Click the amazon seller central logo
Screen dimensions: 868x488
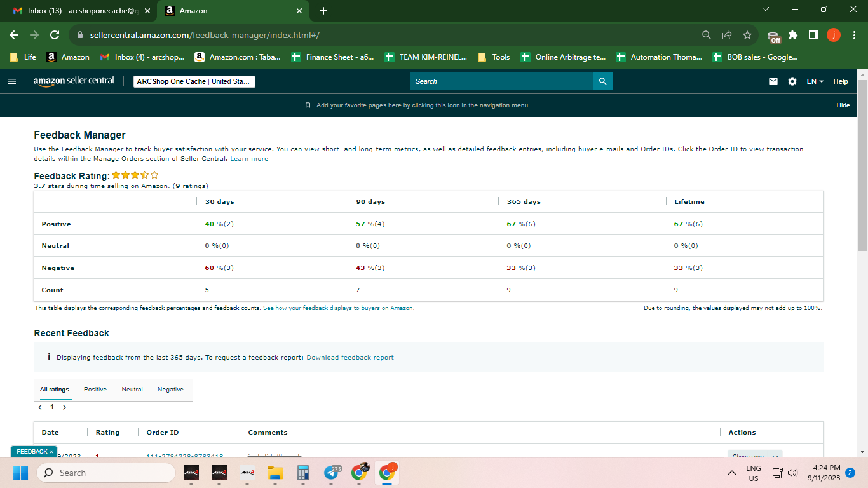pos(74,81)
